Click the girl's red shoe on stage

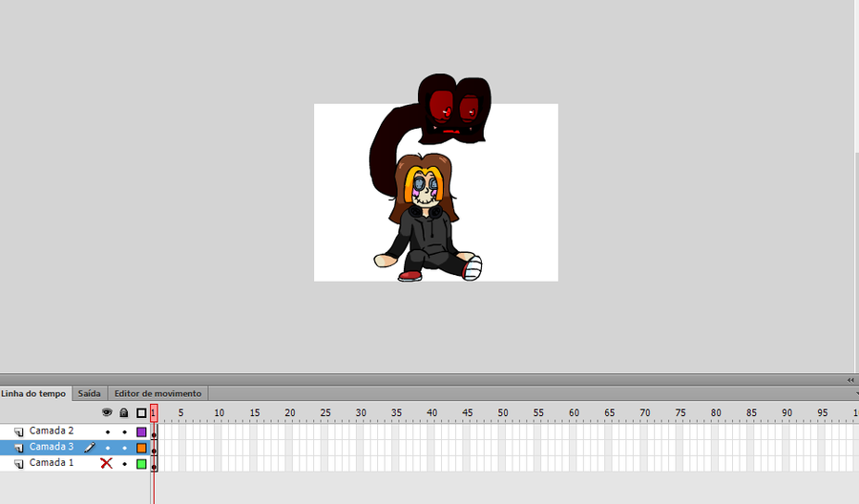point(409,276)
